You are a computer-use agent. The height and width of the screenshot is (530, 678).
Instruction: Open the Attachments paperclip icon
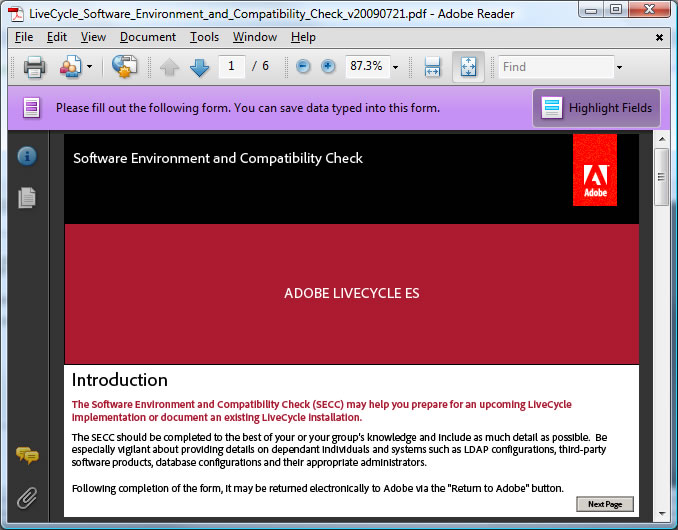(x=27, y=498)
